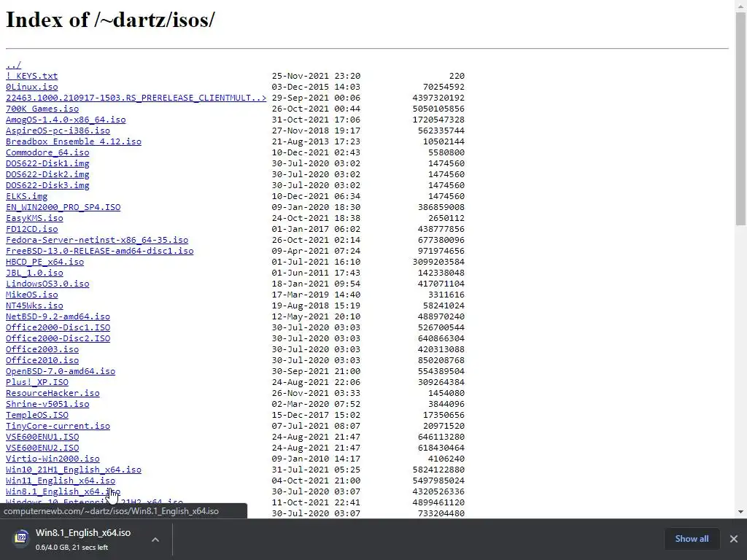This screenshot has width=747, height=560.
Task: Download NT45Wks.iso
Action: 34,306
